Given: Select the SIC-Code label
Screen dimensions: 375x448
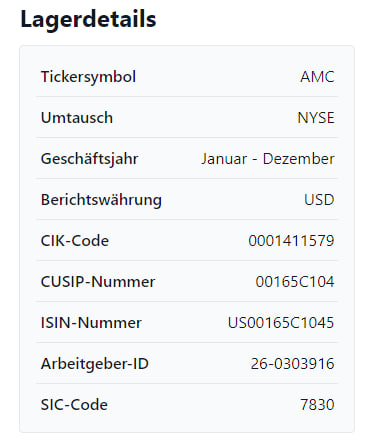Looking at the screenshot, I should pyautogui.click(x=74, y=405).
